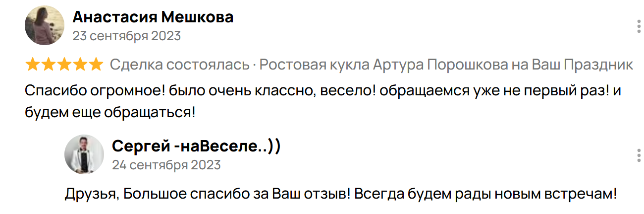The image size is (644, 214).
Task: Click the Сделка состоялась status label
Action: (179, 65)
